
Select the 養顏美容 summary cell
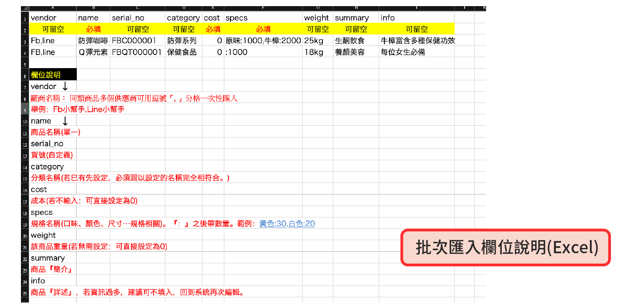(x=356, y=52)
